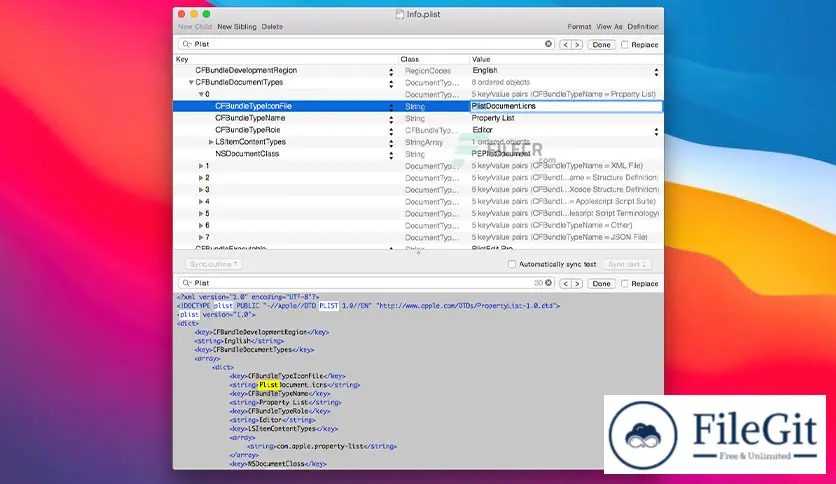
Task: Open the Definition toolbar menu
Action: click(642, 27)
